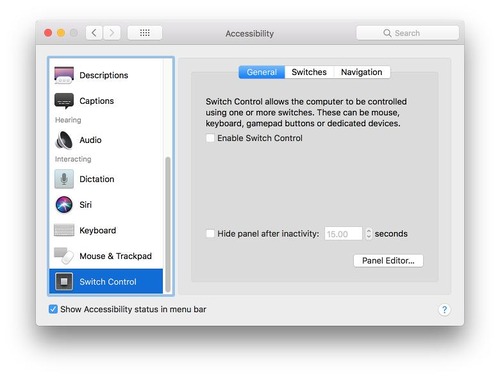
Task: Select Mouse & Trackpad label in sidebar
Action: (115, 256)
